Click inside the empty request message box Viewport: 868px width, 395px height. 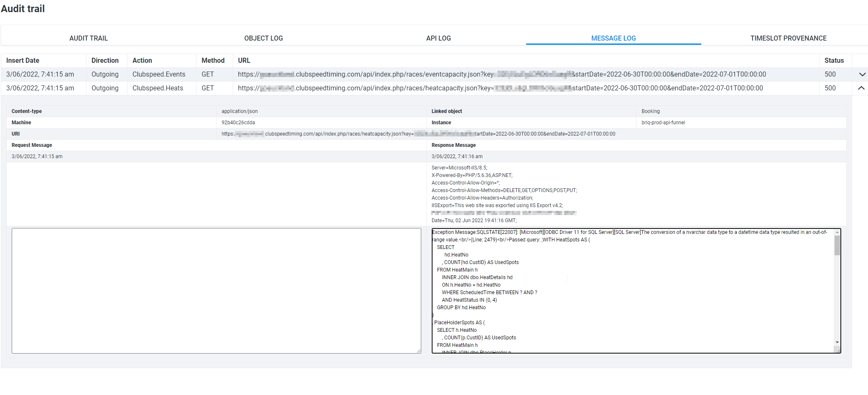tap(216, 290)
